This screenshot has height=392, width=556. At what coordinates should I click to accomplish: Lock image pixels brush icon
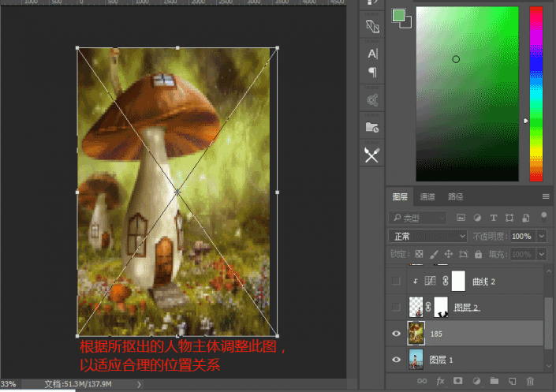[434, 254]
